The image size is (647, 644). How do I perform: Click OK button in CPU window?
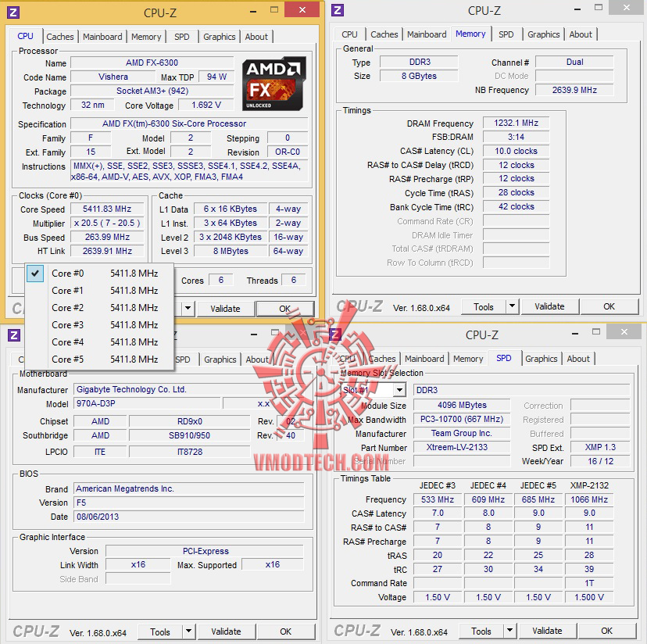tap(284, 309)
